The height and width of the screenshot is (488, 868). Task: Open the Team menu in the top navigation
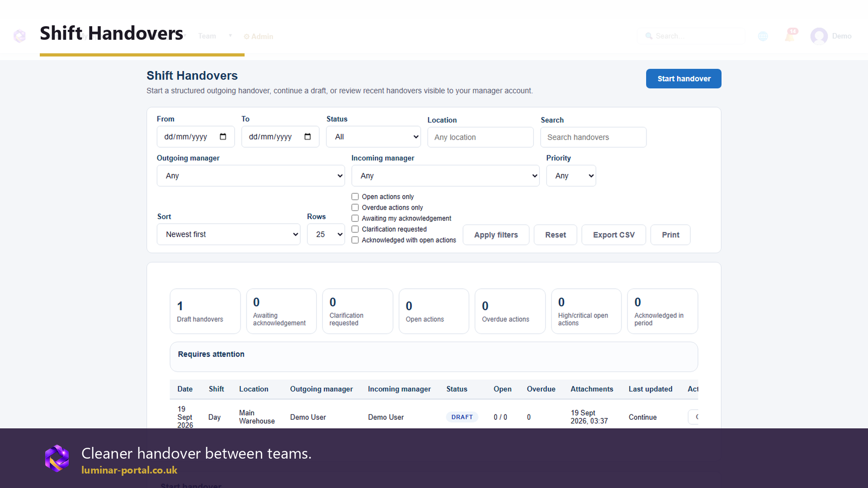pos(207,36)
